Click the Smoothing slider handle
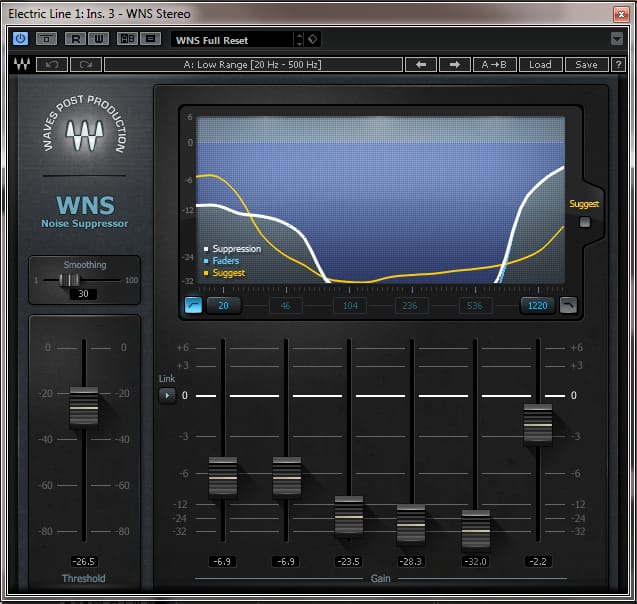This screenshot has height=604, width=637. click(x=69, y=280)
